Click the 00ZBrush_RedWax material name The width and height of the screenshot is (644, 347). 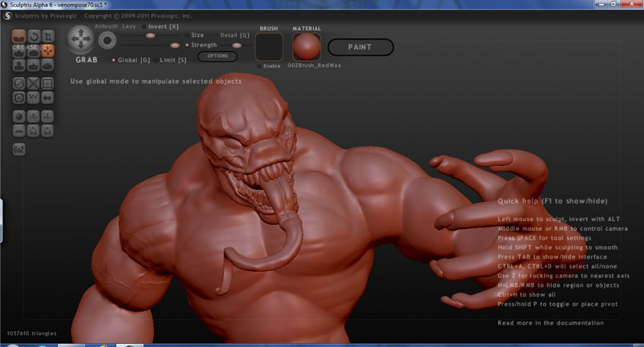pos(314,66)
